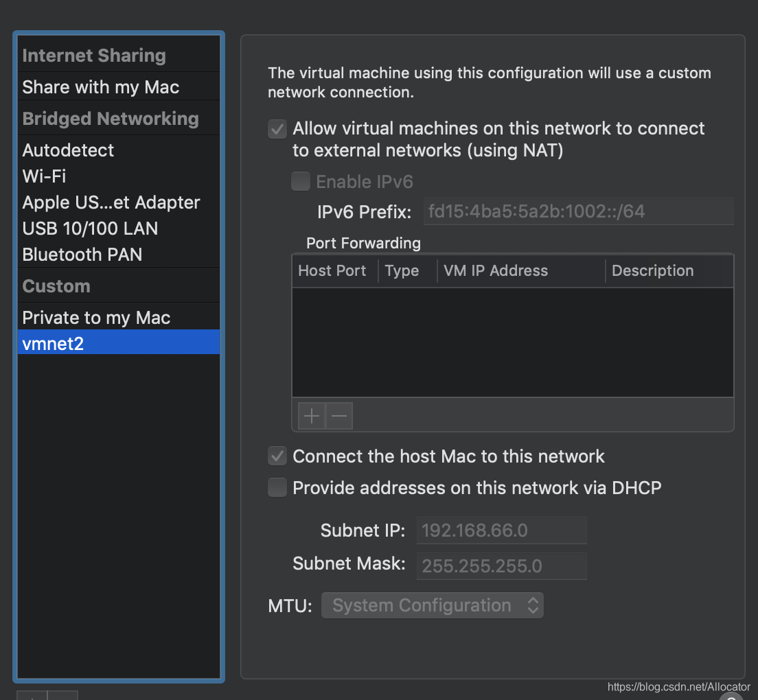Remove port forwarding rule with minus
Screen dimensions: 758x700
point(339,415)
